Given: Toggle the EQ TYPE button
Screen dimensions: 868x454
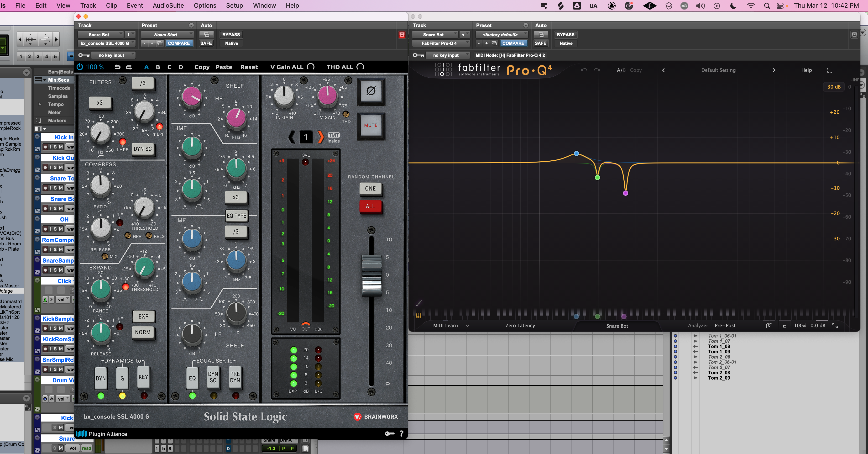Looking at the screenshot, I should click(236, 216).
